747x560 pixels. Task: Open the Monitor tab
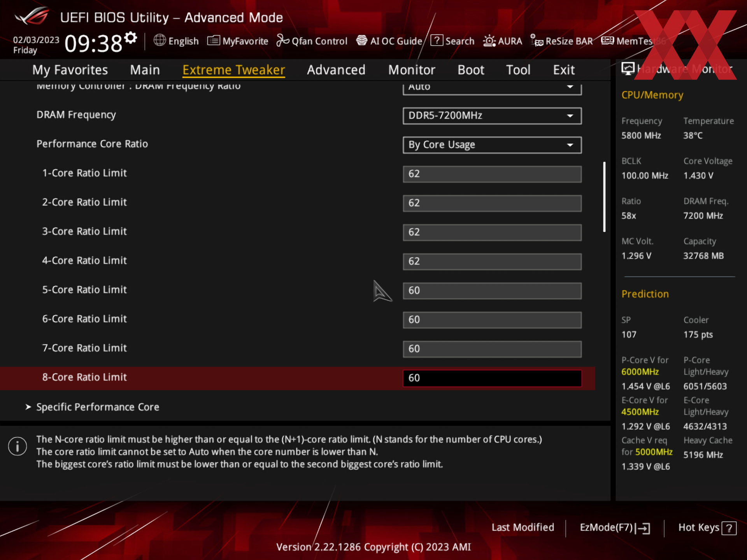coord(412,70)
